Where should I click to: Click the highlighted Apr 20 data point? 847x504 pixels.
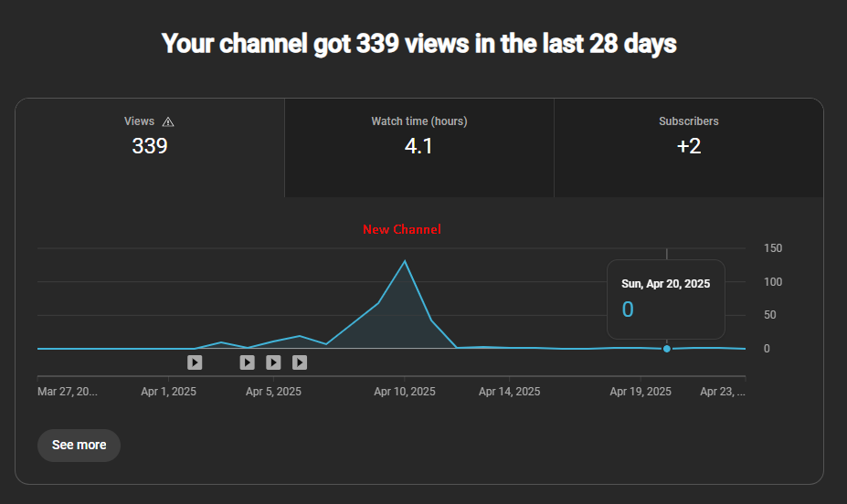coord(667,349)
